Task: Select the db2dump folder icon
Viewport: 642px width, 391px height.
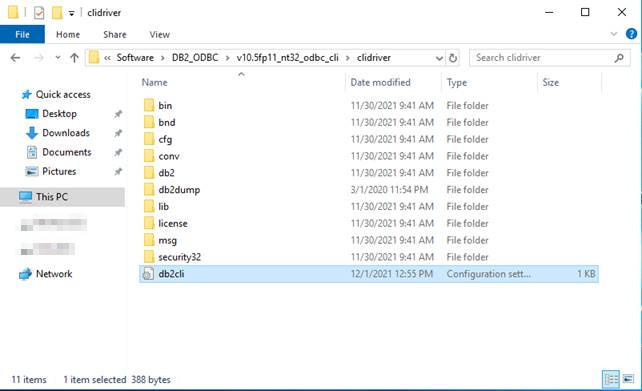Action: point(149,190)
